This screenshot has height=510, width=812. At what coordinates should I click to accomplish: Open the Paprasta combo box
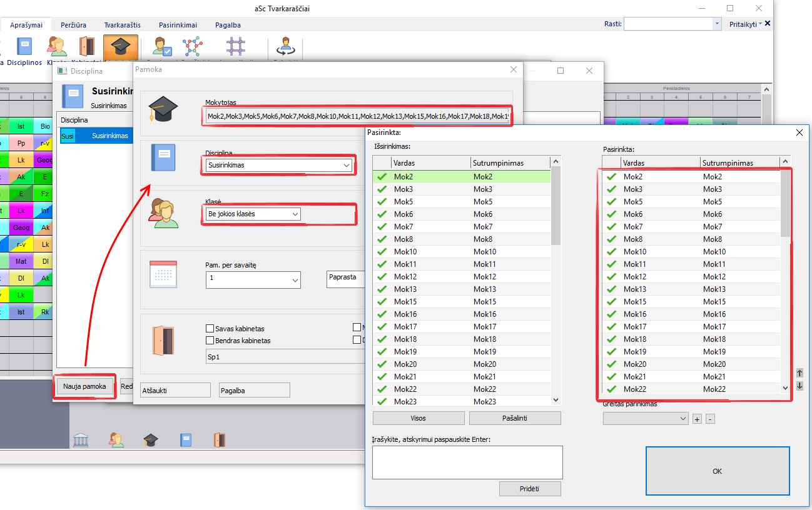tap(346, 279)
